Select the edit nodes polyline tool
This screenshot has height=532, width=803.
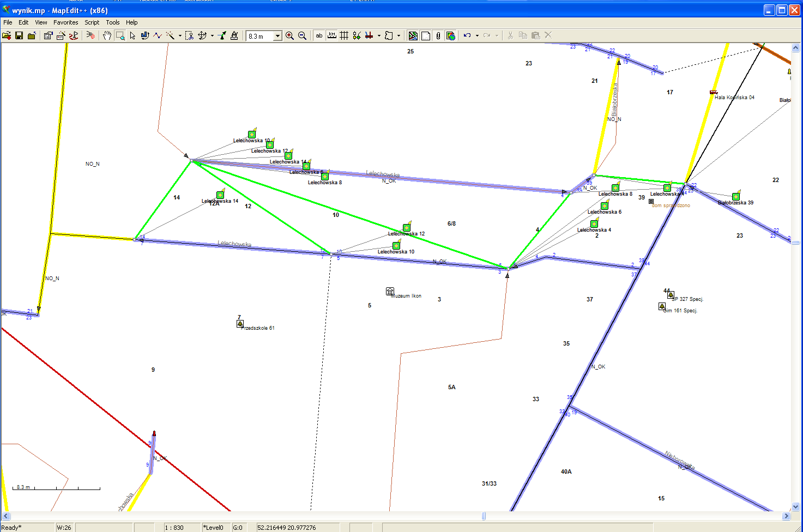tap(158, 35)
